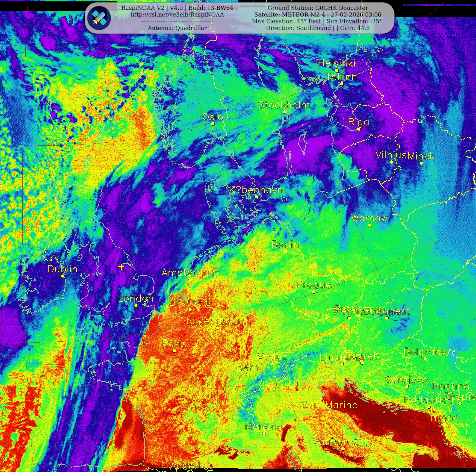Image resolution: width=476 pixels, height=472 pixels.
Task: Click the Paris city marker dot
Action: [x=174, y=351]
